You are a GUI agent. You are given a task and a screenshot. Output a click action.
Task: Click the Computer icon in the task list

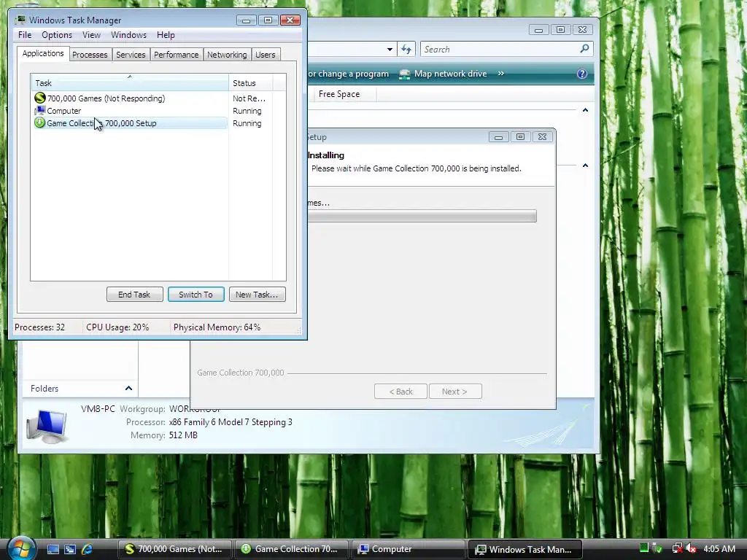point(40,111)
